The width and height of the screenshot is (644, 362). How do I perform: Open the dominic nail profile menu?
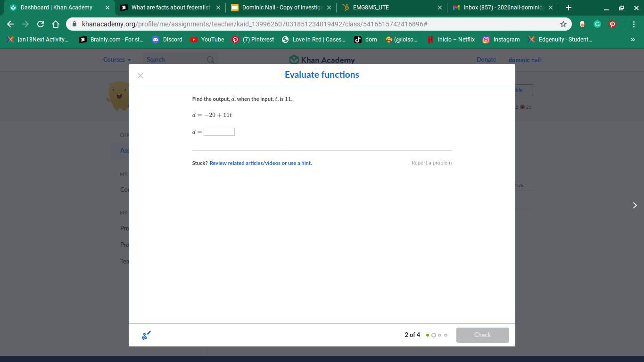[524, 60]
